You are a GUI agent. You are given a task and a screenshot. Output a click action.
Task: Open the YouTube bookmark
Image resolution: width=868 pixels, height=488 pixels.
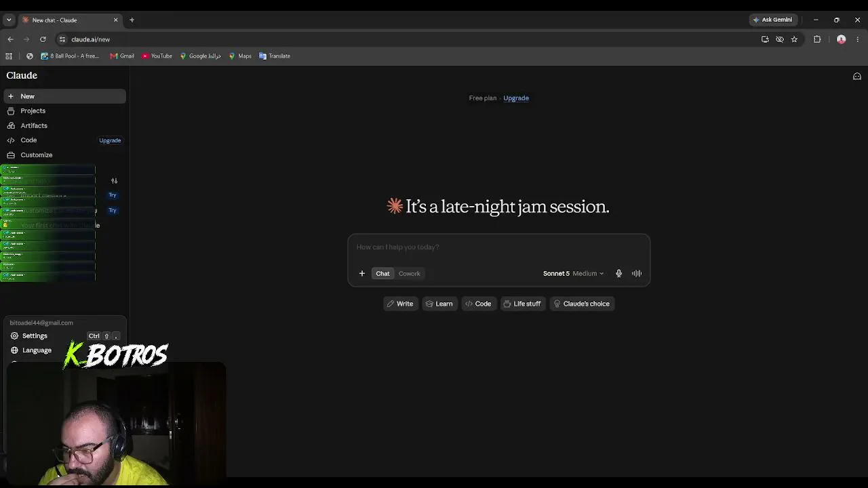click(157, 56)
